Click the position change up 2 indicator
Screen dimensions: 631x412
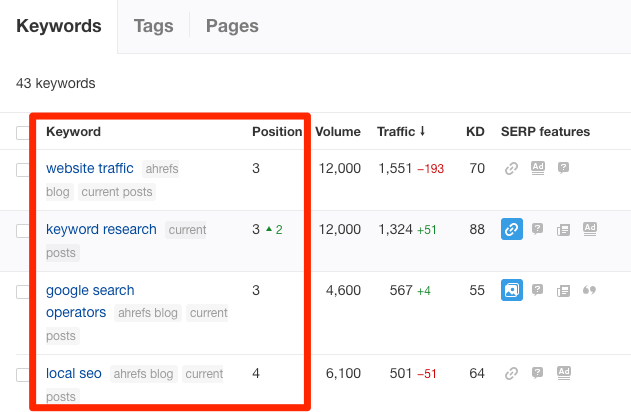[x=274, y=230]
